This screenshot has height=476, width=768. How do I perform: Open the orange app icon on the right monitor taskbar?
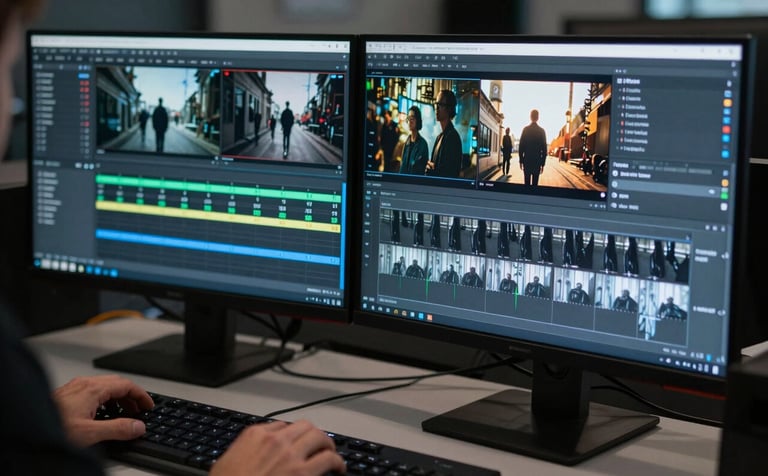click(x=430, y=317)
